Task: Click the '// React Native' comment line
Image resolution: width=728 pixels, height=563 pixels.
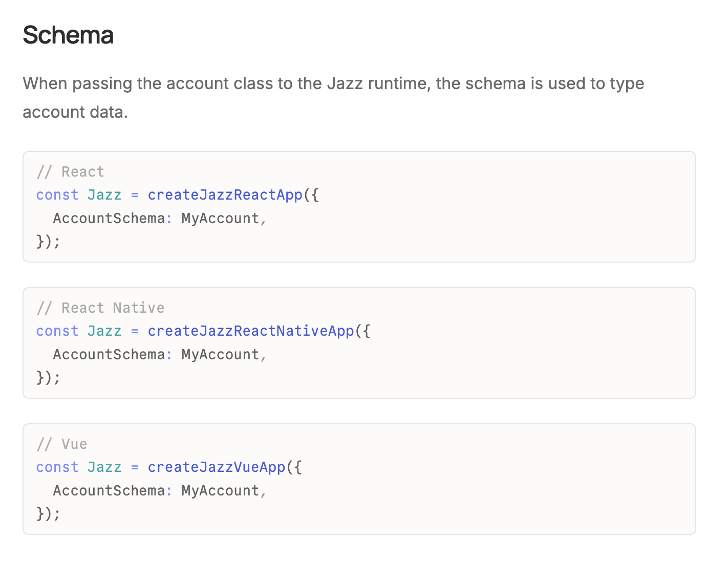Action: tap(100, 308)
